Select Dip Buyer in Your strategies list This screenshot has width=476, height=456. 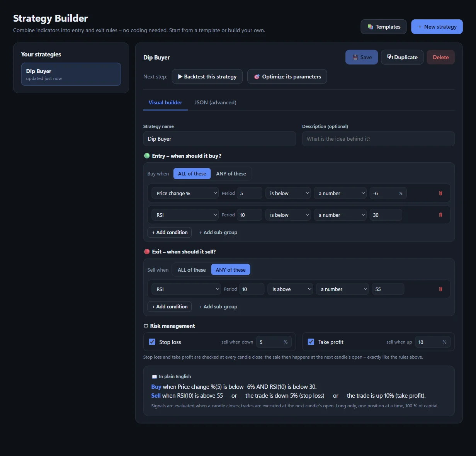71,74
